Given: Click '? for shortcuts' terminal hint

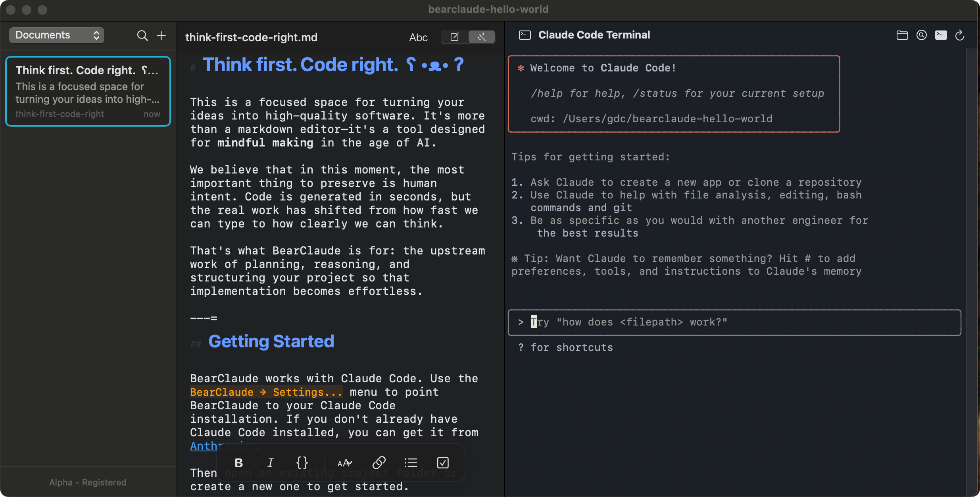Looking at the screenshot, I should coord(565,348).
